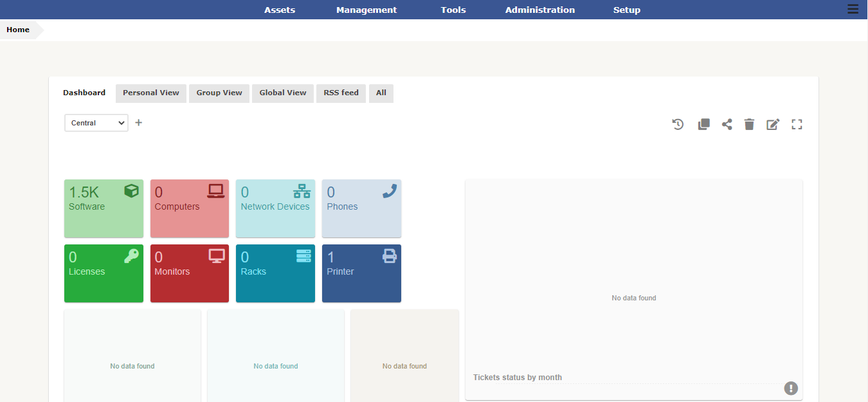The image size is (868, 402).
Task: Click the Software cube icon
Action: coord(131,190)
